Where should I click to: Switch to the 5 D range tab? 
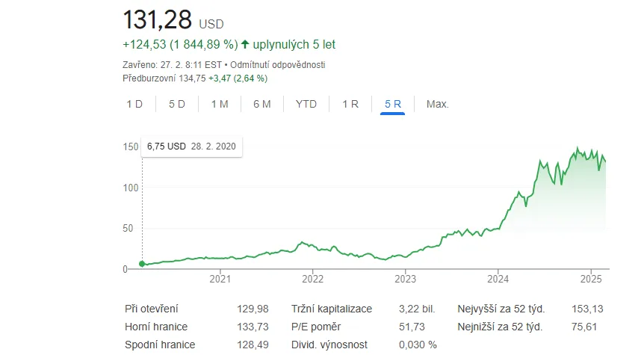[177, 104]
